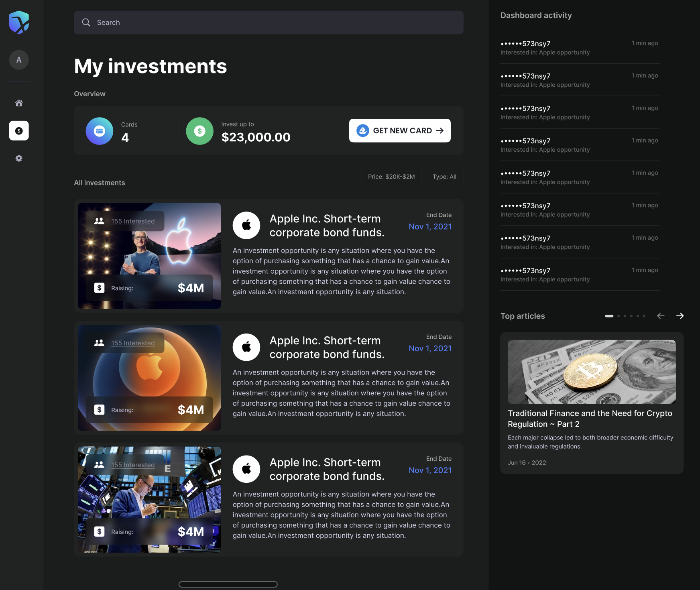
Task: Click the green dollar Invest icon
Action: [199, 131]
